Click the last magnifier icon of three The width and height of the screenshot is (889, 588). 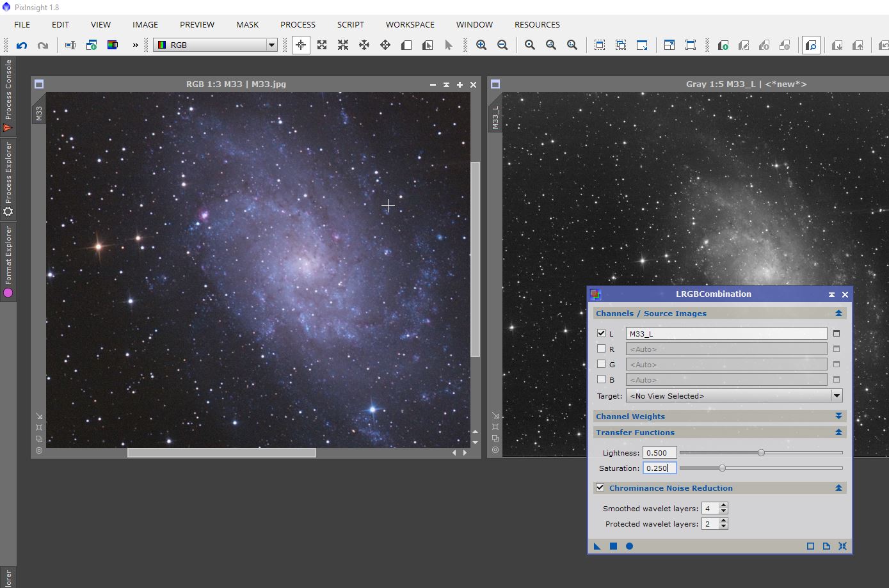[572, 45]
